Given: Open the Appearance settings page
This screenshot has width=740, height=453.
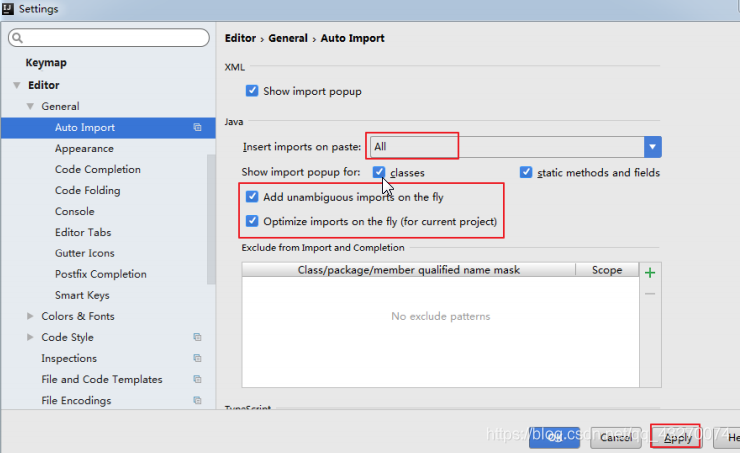Looking at the screenshot, I should [x=84, y=149].
